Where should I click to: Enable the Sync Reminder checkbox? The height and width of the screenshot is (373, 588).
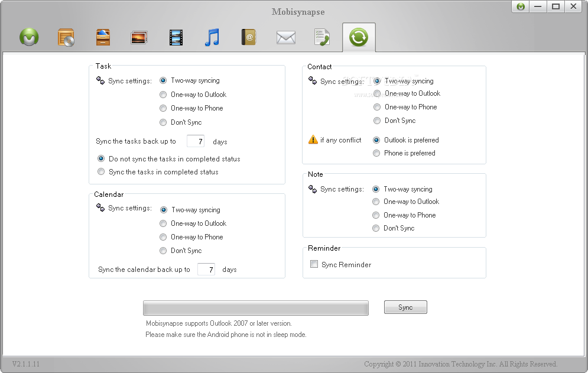pos(314,264)
